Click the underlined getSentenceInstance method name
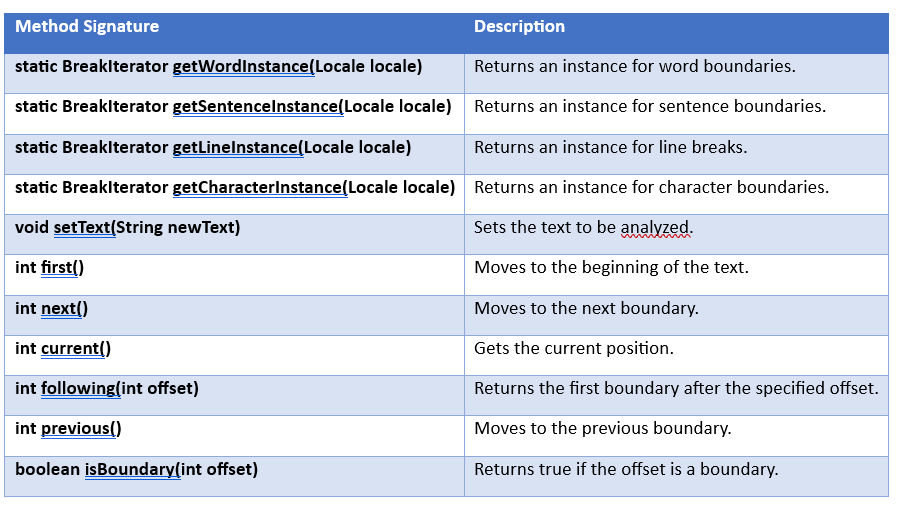Viewport: 898px width, 511px height. (257, 107)
